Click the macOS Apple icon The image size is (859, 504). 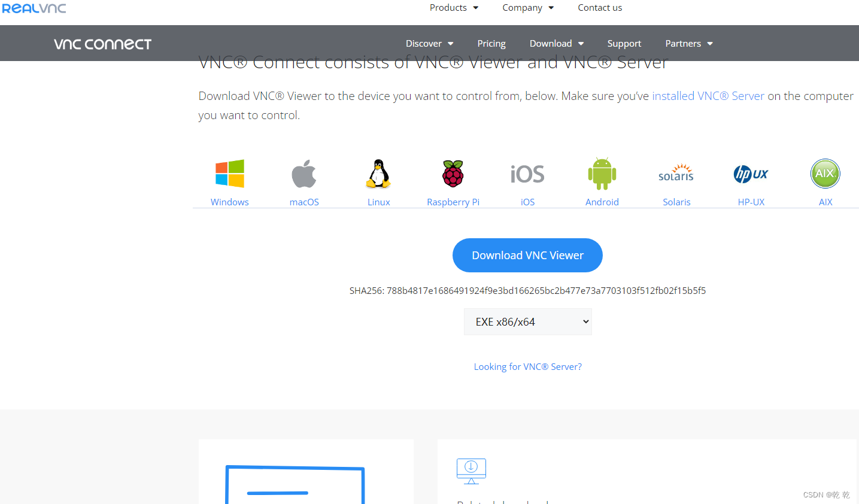(303, 174)
